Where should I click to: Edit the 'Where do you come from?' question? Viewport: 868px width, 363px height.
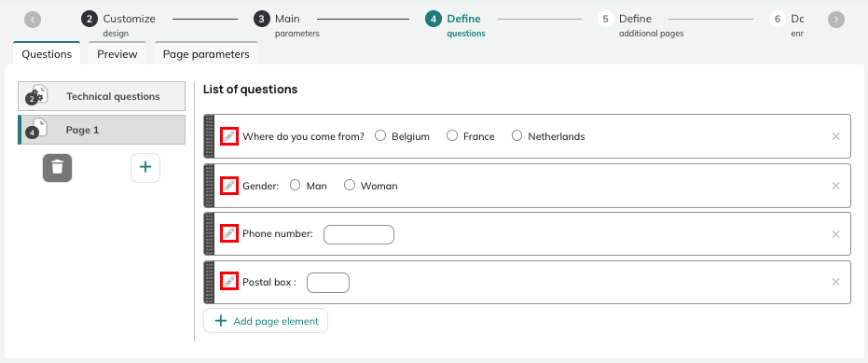tap(229, 136)
